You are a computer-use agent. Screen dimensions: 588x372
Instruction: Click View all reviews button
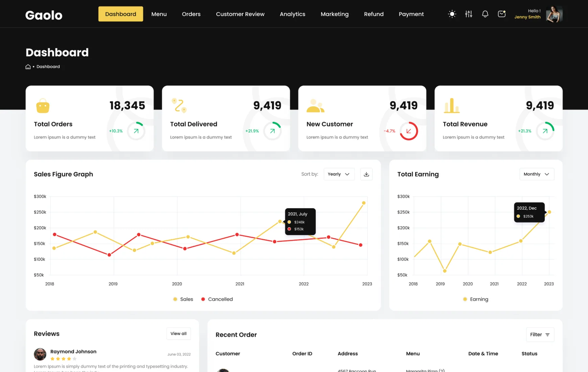coord(178,333)
